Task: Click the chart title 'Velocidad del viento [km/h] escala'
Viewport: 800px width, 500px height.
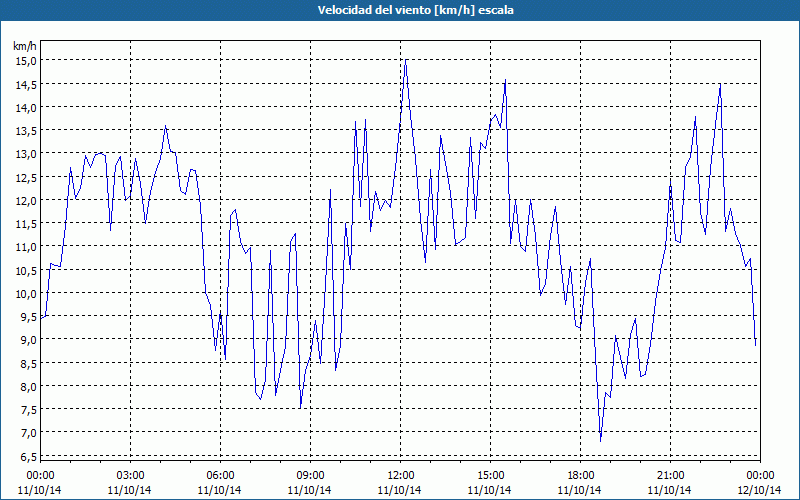Action: tap(415, 10)
